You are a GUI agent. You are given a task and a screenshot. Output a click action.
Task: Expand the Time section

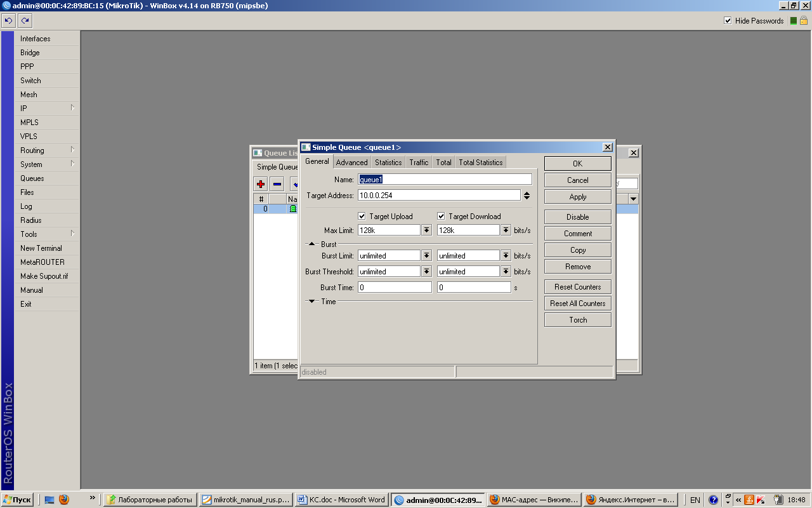tap(311, 302)
